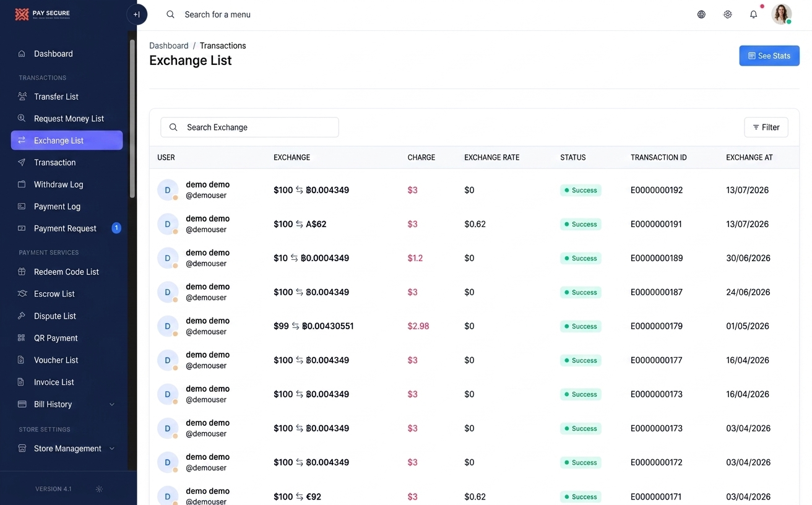The image size is (812, 505).
Task: Click the sidebar scrollbar
Action: (x=132, y=119)
